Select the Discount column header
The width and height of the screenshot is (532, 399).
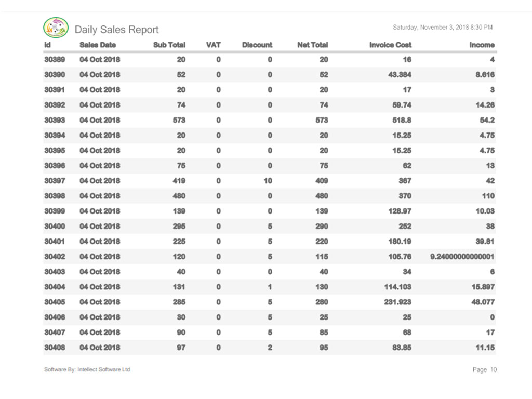tap(257, 45)
